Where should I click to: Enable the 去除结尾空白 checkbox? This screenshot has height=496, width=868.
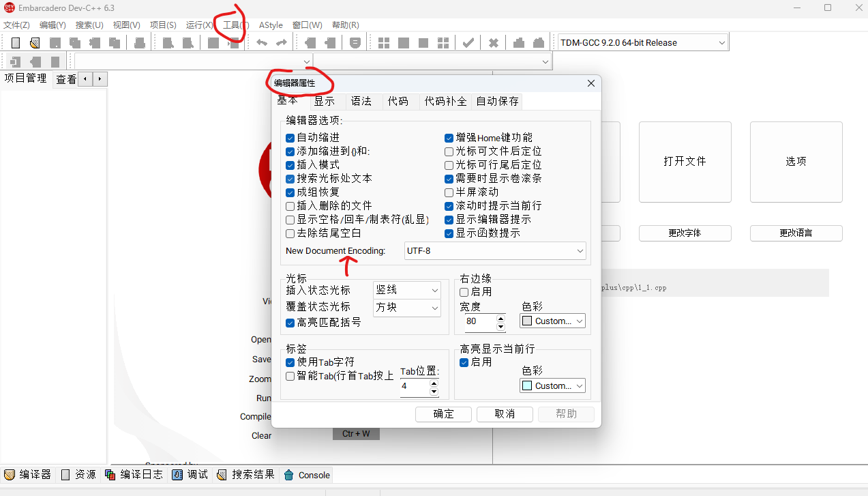point(290,233)
